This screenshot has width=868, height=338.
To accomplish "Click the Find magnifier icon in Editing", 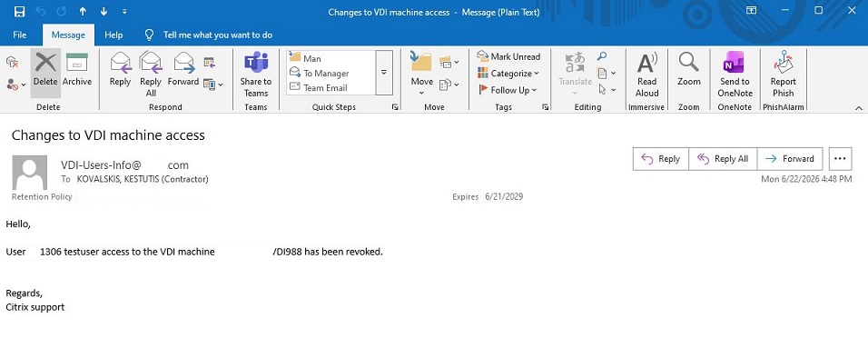I will 602,56.
